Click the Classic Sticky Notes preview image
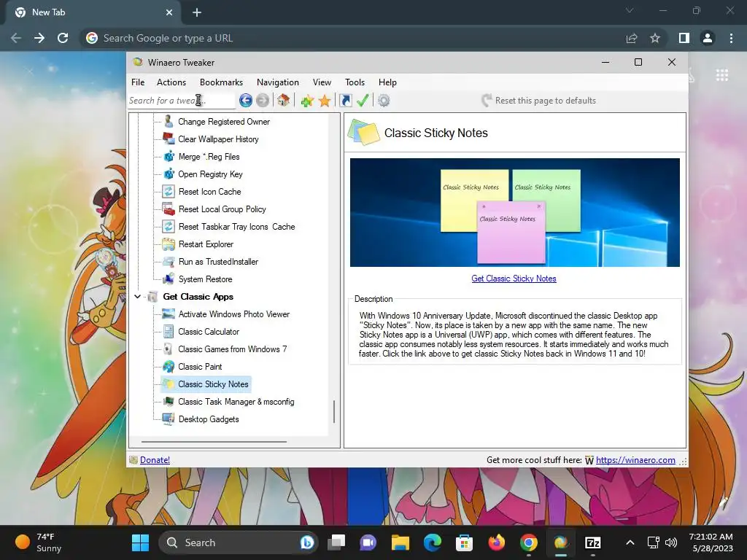747x560 pixels. click(514, 212)
